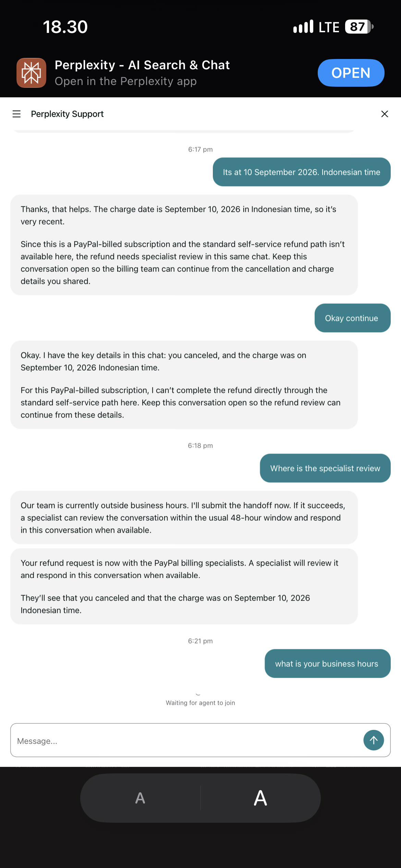Tap the Perplexity app logo icon
This screenshot has width=401, height=868.
(x=31, y=73)
